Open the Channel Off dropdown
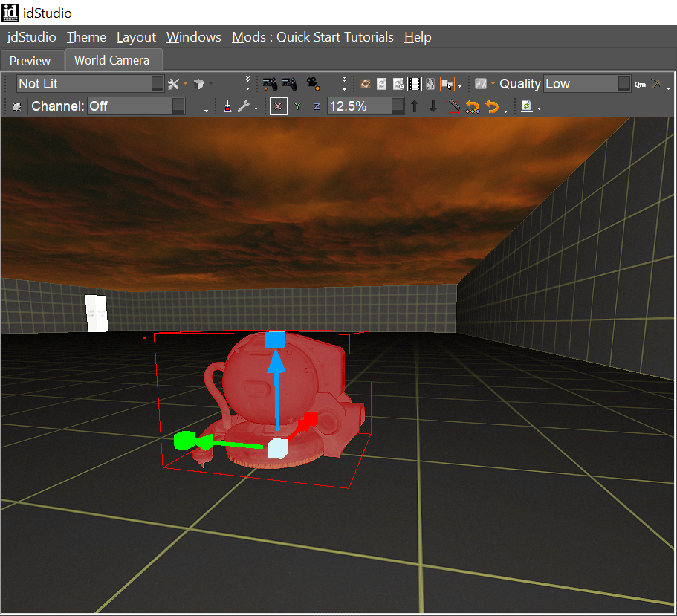 (137, 106)
